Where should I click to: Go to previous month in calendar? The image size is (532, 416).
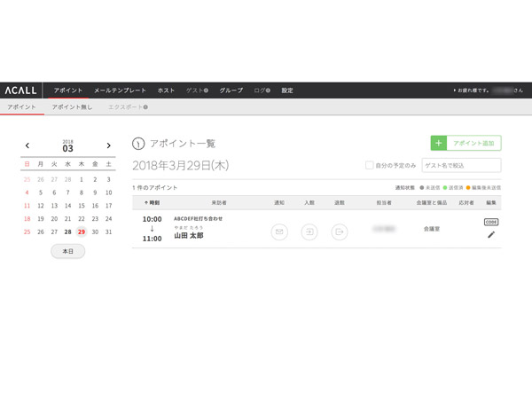click(27, 145)
